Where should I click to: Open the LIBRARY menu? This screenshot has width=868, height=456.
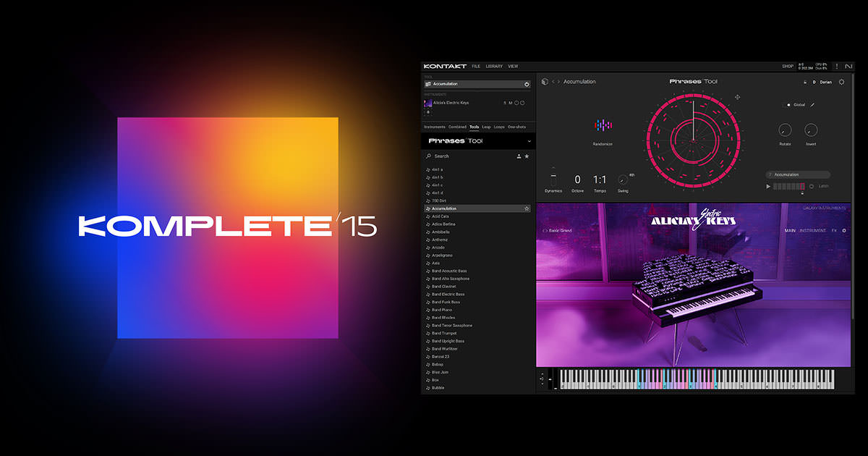pos(494,67)
